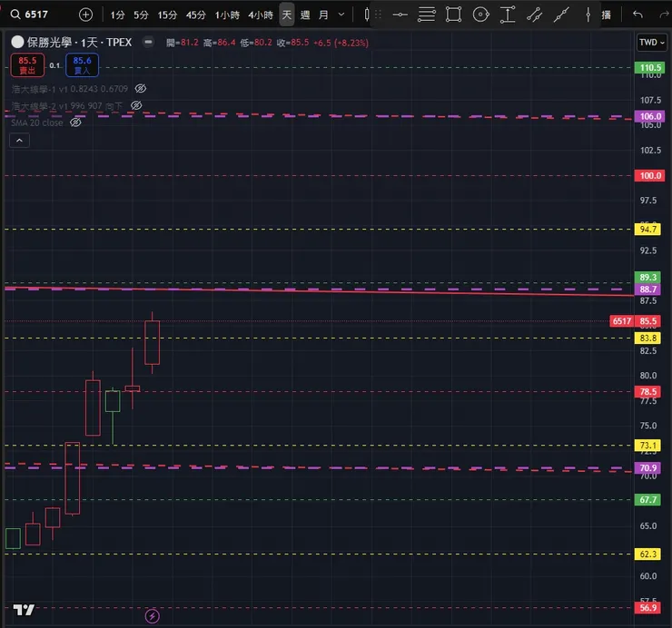This screenshot has width=672, height=628.
Task: Click the redo arrow
Action: tap(665, 15)
